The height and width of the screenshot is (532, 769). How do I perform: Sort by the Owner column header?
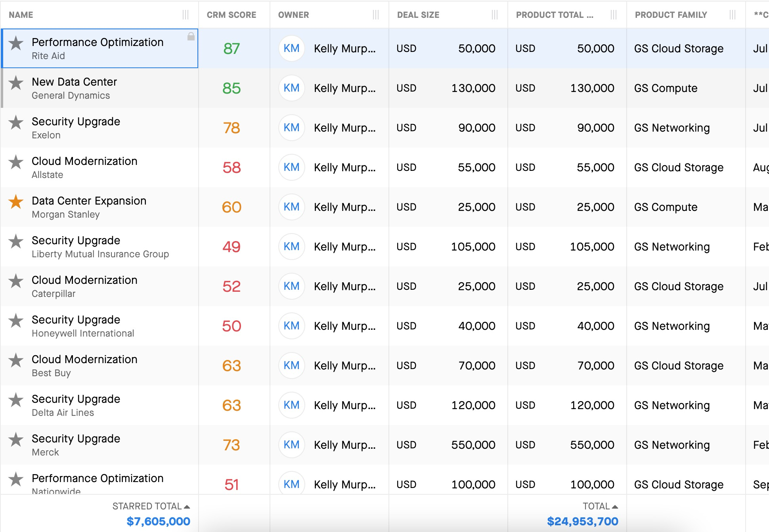tap(293, 15)
